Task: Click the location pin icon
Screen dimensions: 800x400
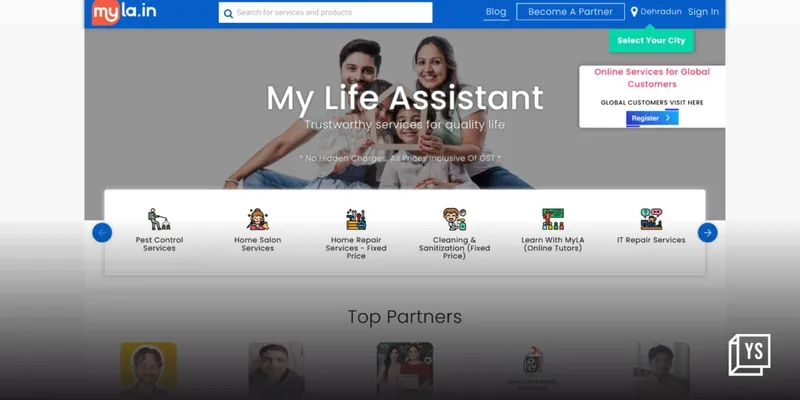Action: click(634, 12)
